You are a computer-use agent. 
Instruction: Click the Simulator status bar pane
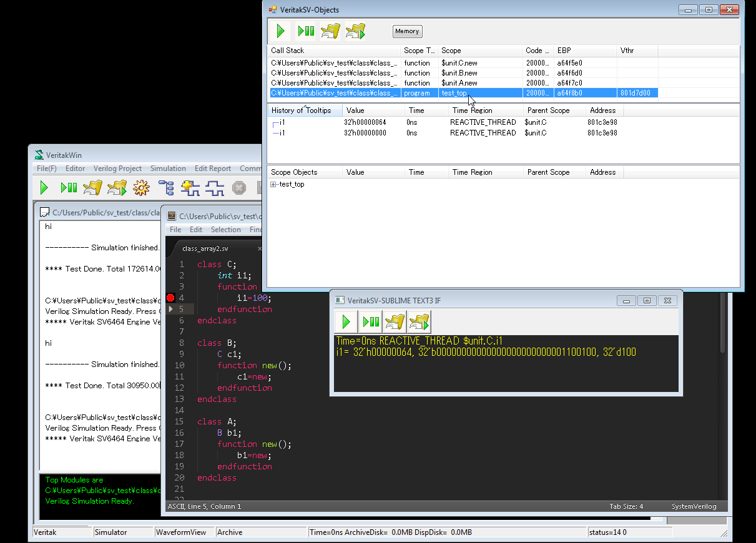(x=123, y=532)
